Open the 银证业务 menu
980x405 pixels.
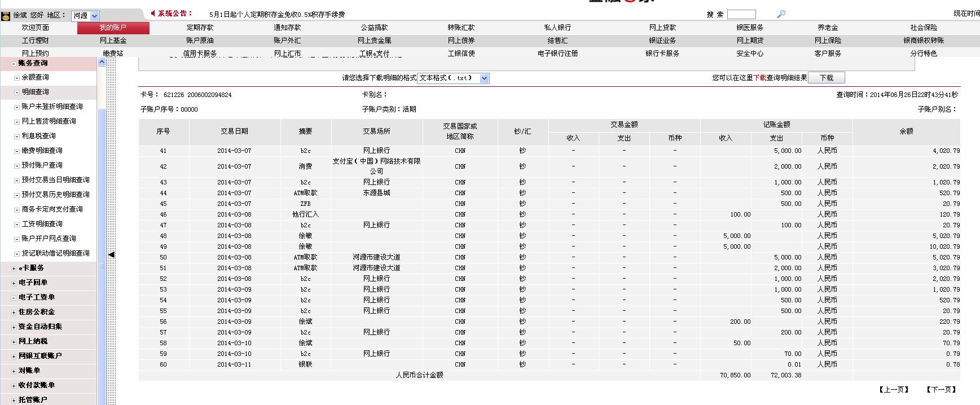[663, 41]
